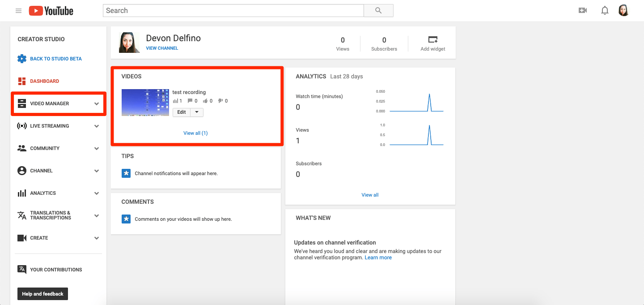Click View all (1) videos link
The image size is (644, 305).
point(195,133)
